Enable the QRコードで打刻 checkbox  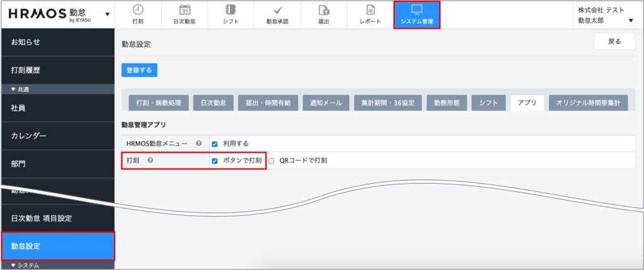(272, 160)
